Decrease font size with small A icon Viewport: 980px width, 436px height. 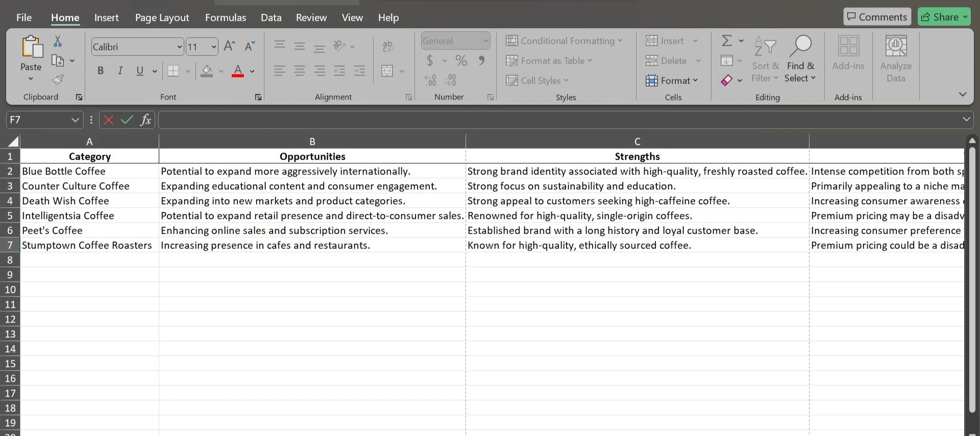[x=250, y=46]
